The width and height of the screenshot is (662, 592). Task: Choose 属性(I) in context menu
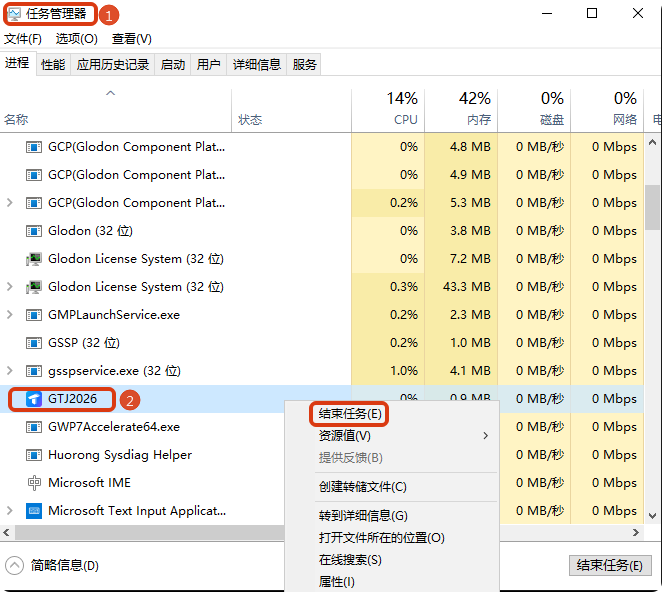coord(336,582)
